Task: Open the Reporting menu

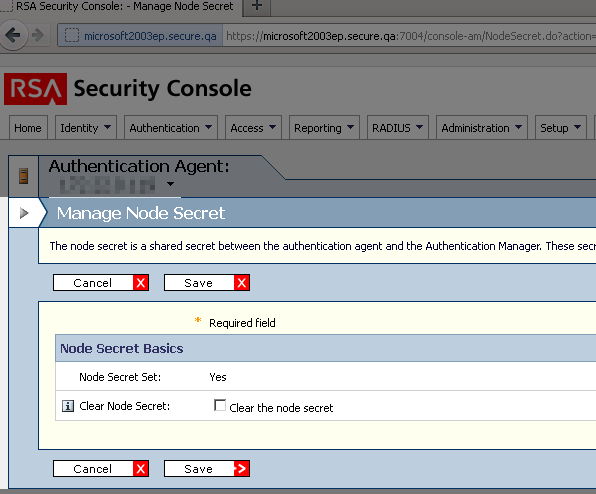Action: point(324,128)
